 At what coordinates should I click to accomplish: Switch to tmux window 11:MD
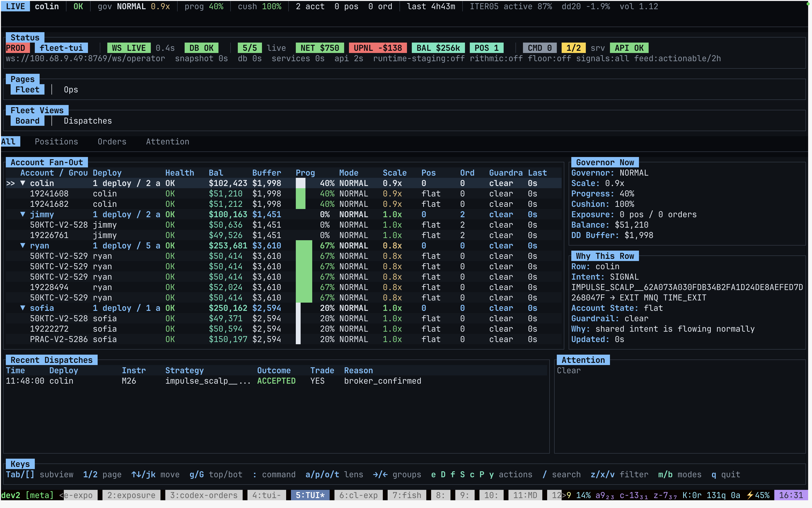pos(525,495)
